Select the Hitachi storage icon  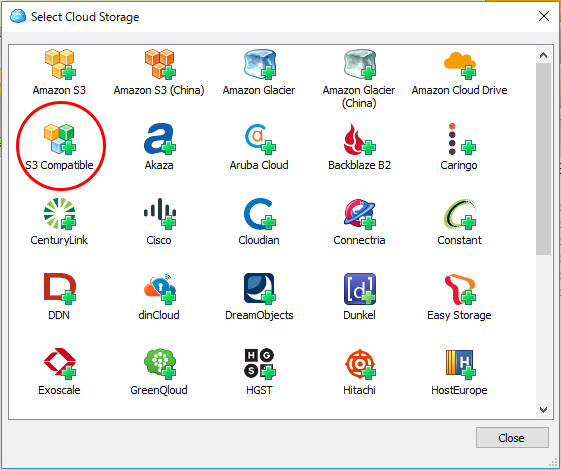click(x=360, y=364)
